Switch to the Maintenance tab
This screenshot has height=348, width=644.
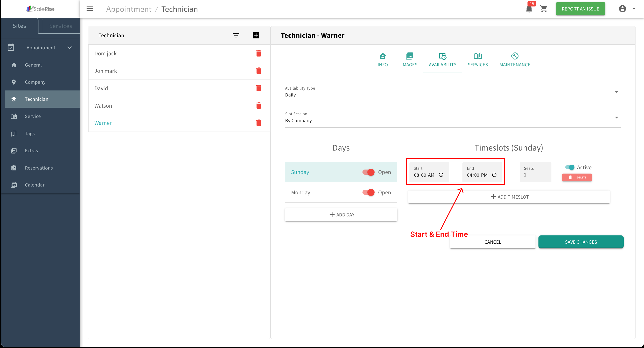coord(515,60)
